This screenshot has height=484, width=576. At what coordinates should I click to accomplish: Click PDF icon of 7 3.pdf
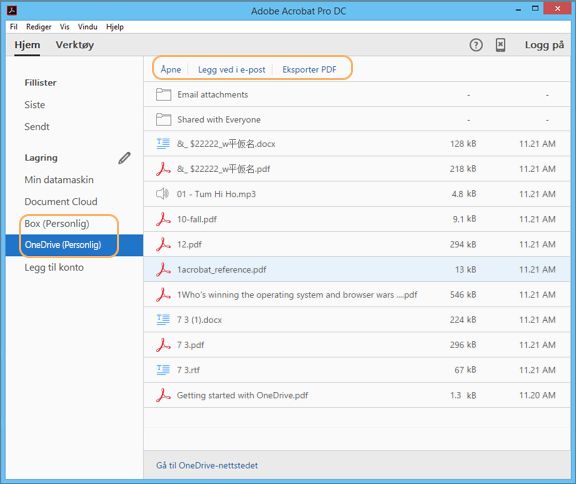coord(163,345)
